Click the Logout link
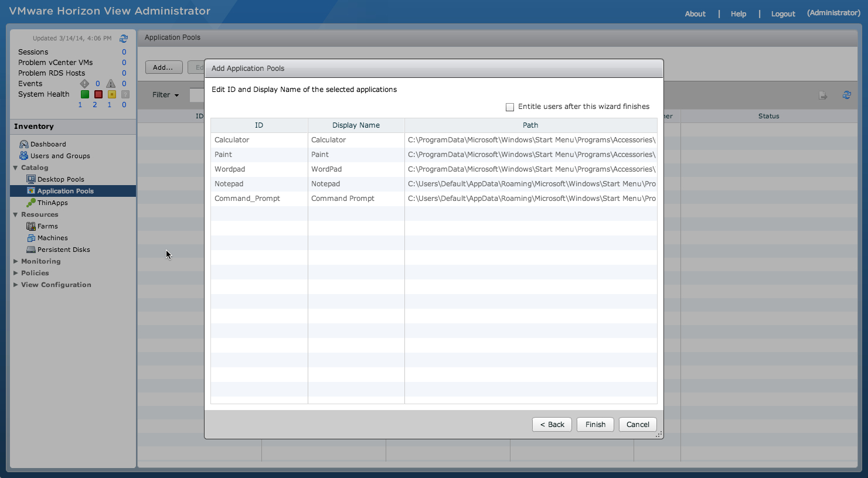Screen dimensions: 868x478 tap(783, 13)
